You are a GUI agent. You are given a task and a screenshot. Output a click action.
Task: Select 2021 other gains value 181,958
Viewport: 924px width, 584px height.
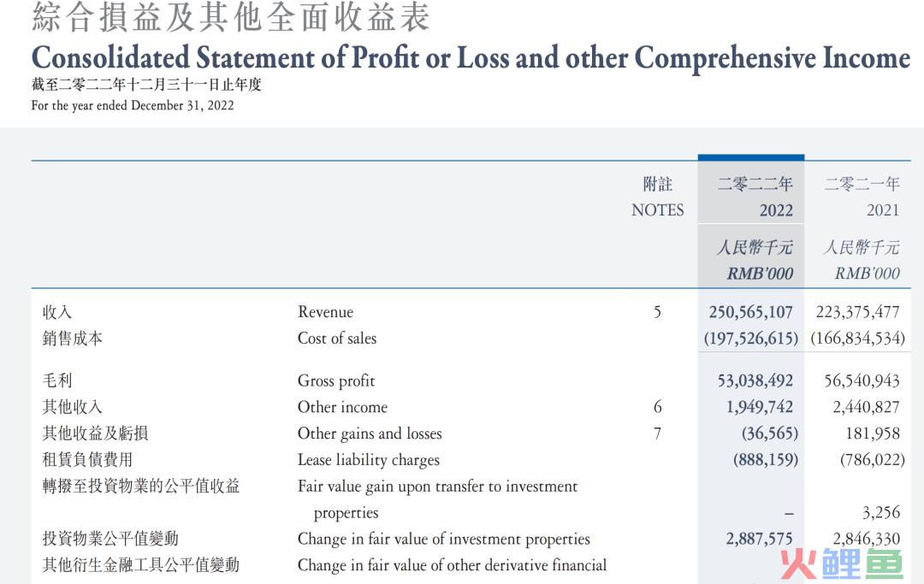tap(873, 434)
